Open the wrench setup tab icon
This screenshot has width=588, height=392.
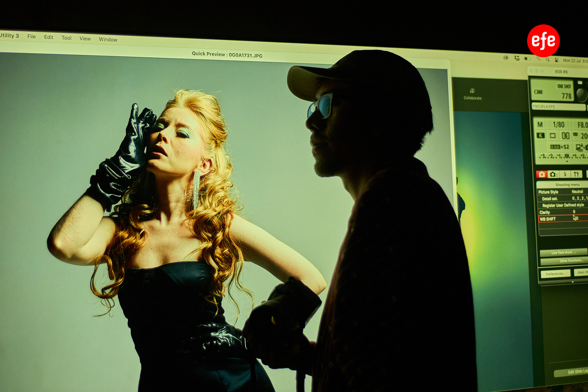(576, 174)
